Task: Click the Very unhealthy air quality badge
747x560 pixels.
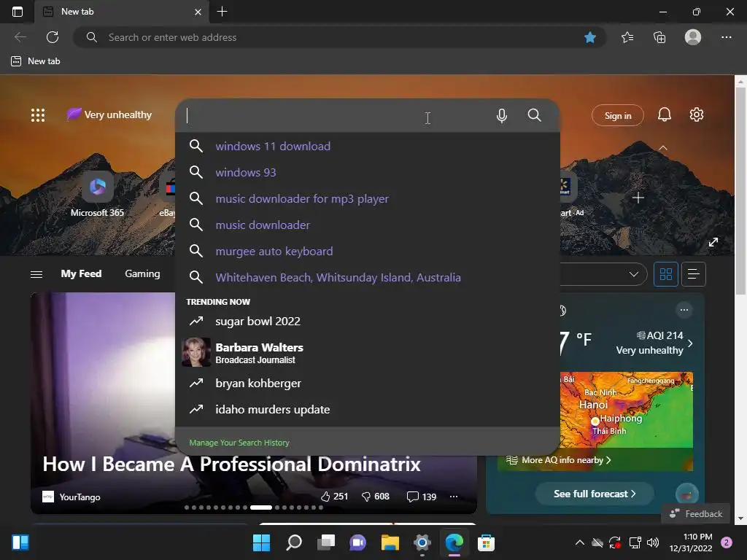Action: click(x=109, y=114)
